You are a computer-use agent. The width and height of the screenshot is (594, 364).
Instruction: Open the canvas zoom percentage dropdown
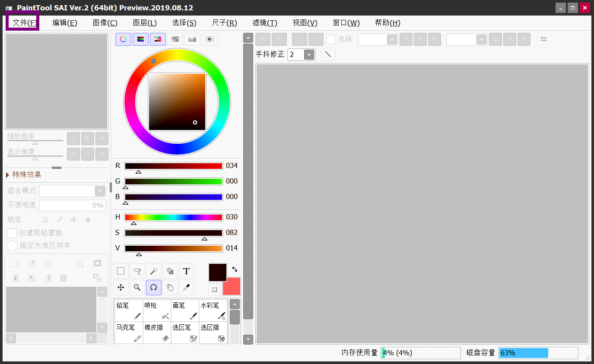tap(392, 39)
